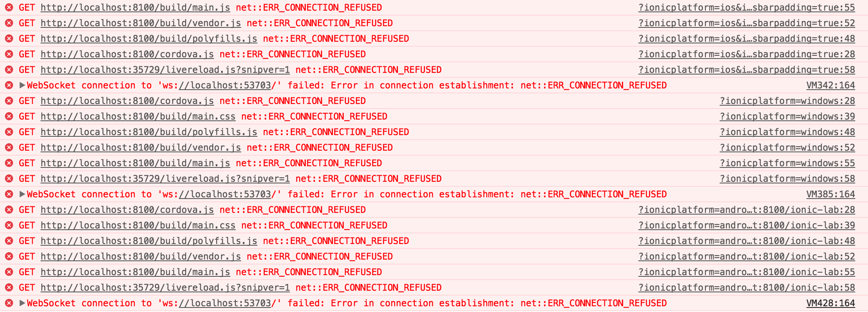Open the VM428:164 source link
This screenshot has width=868, height=312.
click(x=831, y=303)
